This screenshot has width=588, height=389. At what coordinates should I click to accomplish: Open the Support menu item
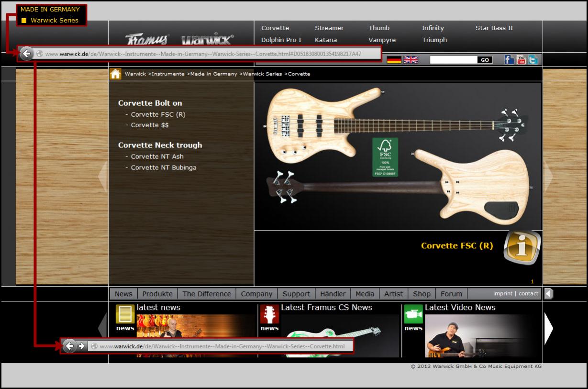point(296,294)
